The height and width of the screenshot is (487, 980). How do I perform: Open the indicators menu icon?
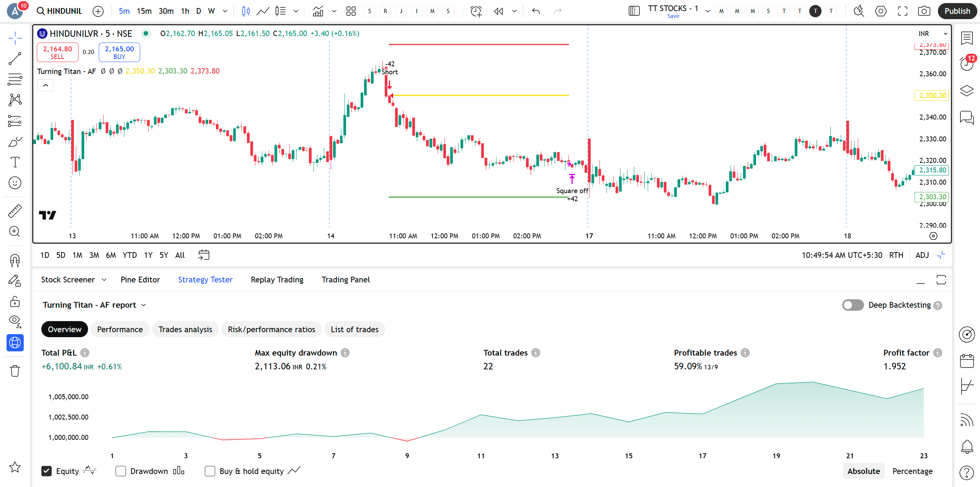(318, 11)
